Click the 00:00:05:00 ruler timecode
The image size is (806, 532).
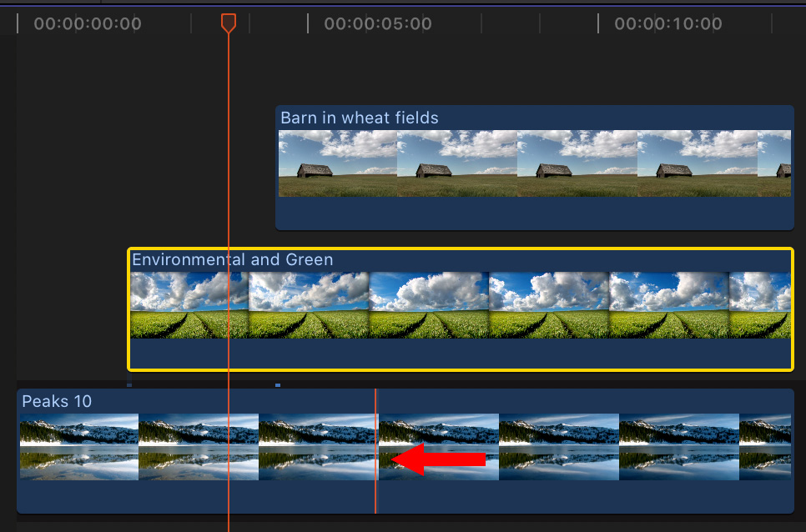[x=378, y=24]
